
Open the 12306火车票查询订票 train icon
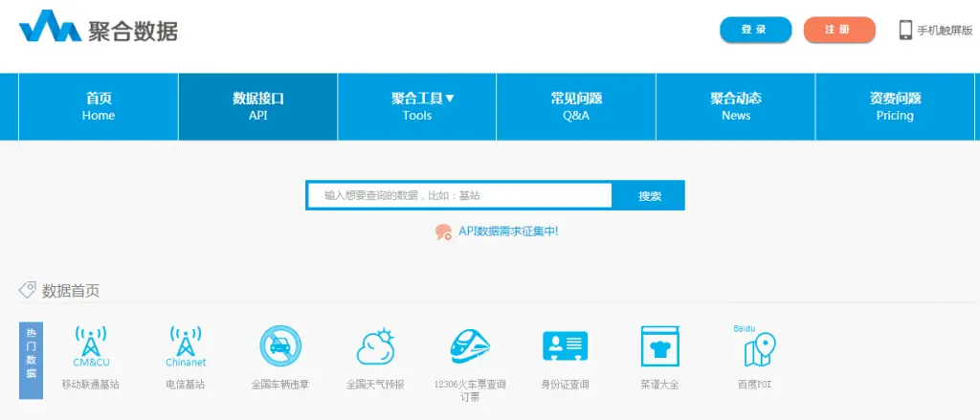click(470, 345)
